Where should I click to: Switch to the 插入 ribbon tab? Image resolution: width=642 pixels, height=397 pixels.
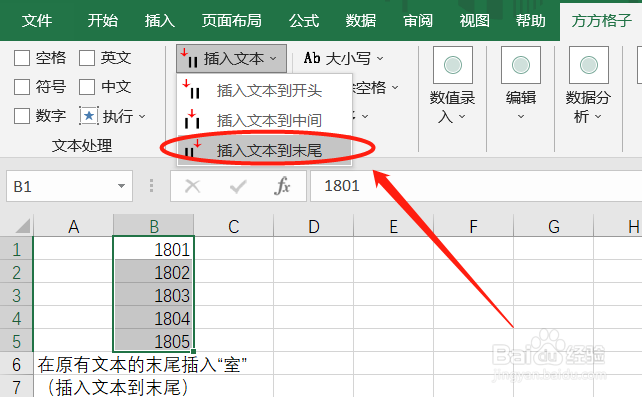coord(160,20)
